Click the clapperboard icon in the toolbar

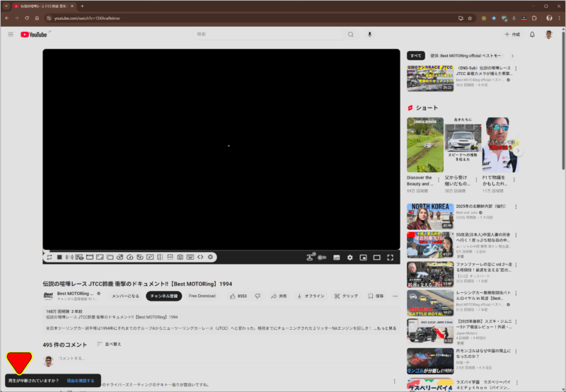pos(90,257)
